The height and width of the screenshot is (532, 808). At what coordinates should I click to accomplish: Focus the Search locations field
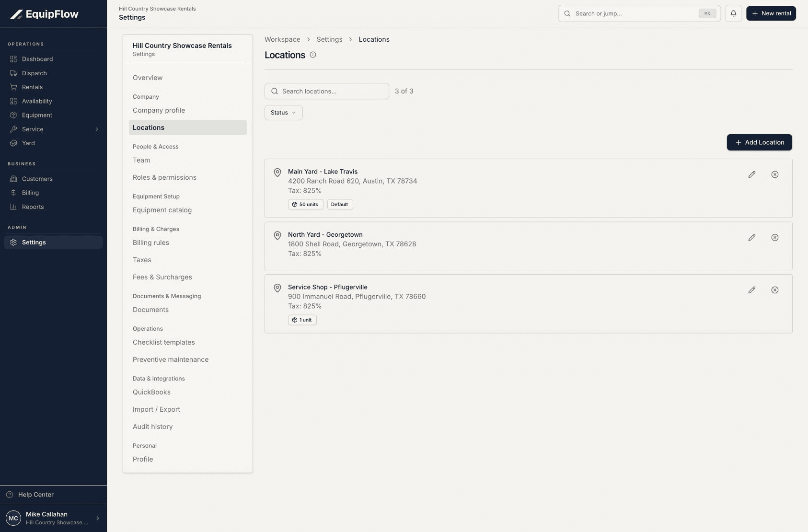pos(326,91)
